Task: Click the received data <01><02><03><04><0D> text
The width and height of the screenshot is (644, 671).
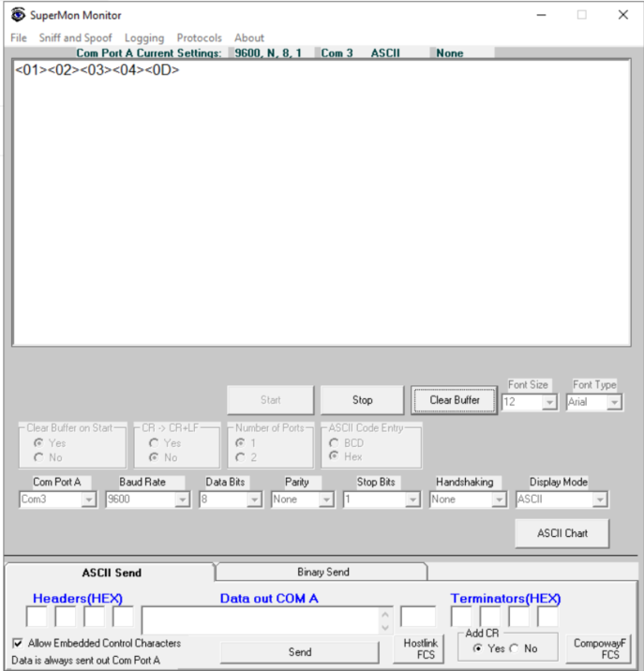Action: 97,69
